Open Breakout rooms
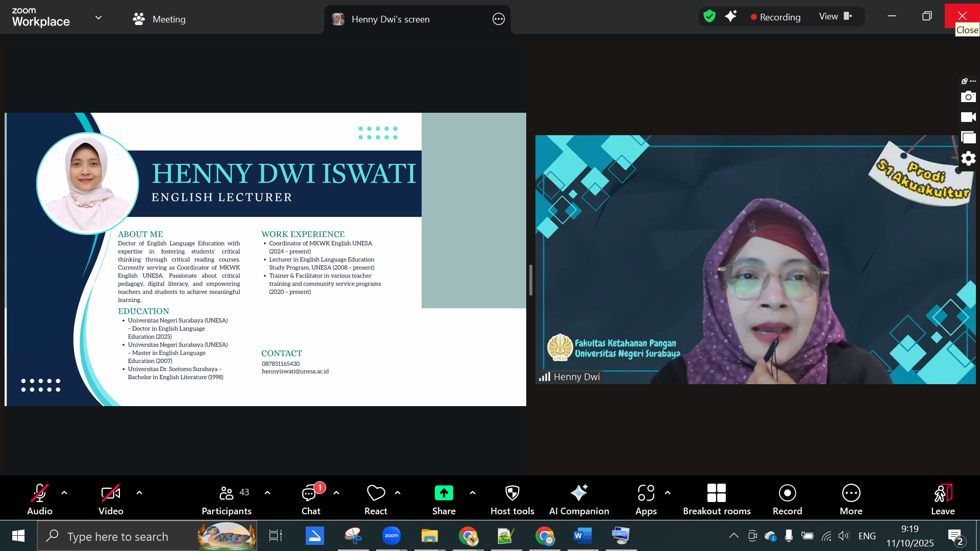This screenshot has height=551, width=980. (717, 499)
